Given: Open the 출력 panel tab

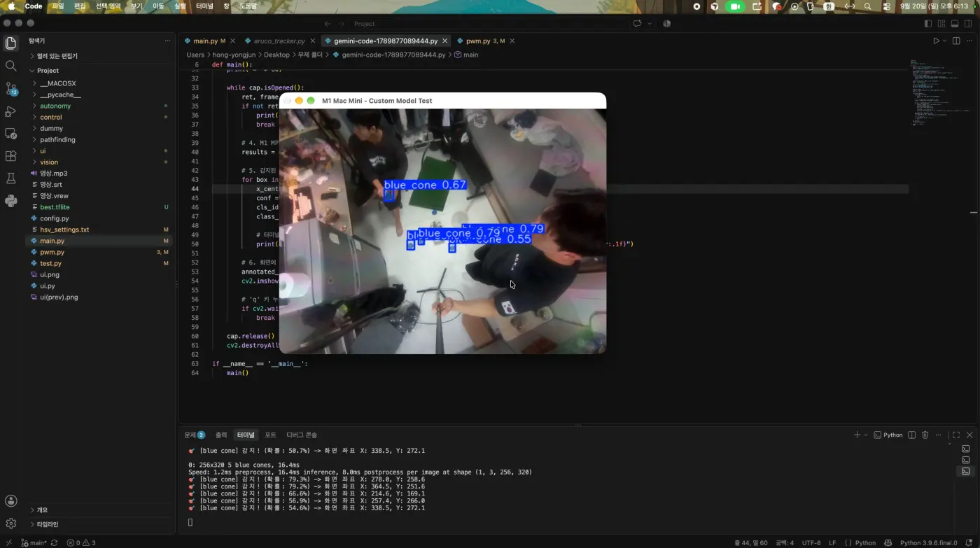Looking at the screenshot, I should click(221, 435).
